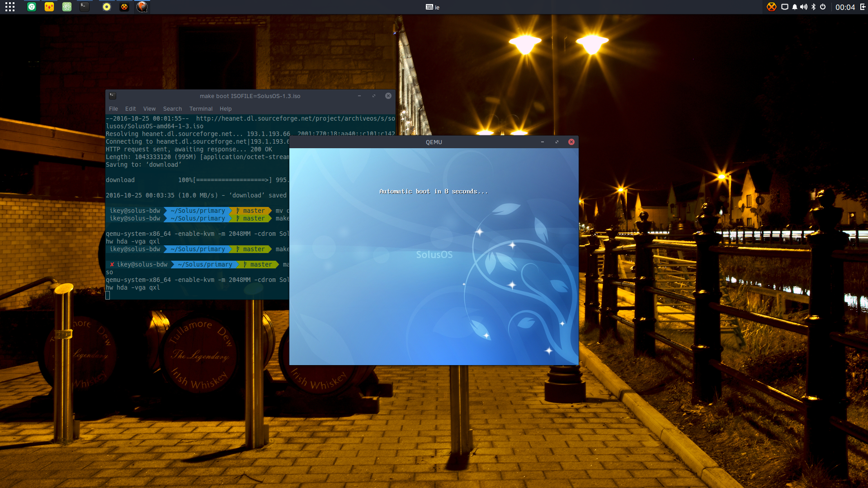This screenshot has width=868, height=488.
Task: Click 'lusos/SolusOS-amd64-1-3.iso' terminal line
Action: (x=154, y=127)
